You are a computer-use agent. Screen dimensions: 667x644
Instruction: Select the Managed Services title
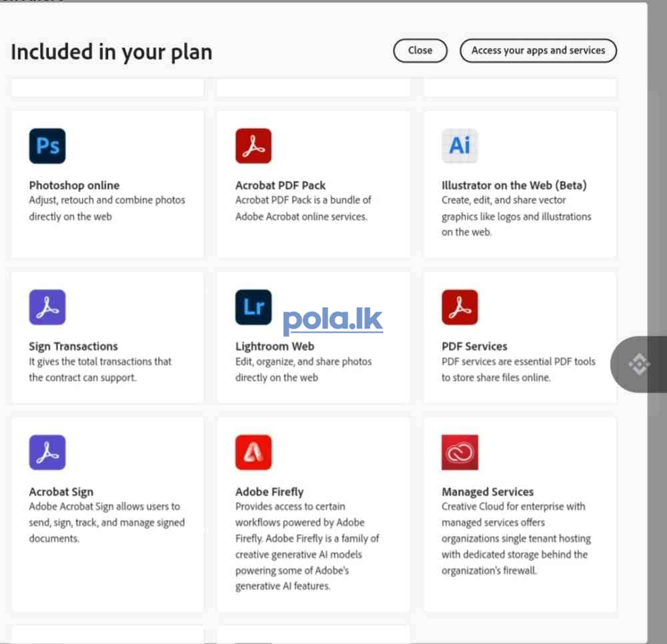pos(488,492)
